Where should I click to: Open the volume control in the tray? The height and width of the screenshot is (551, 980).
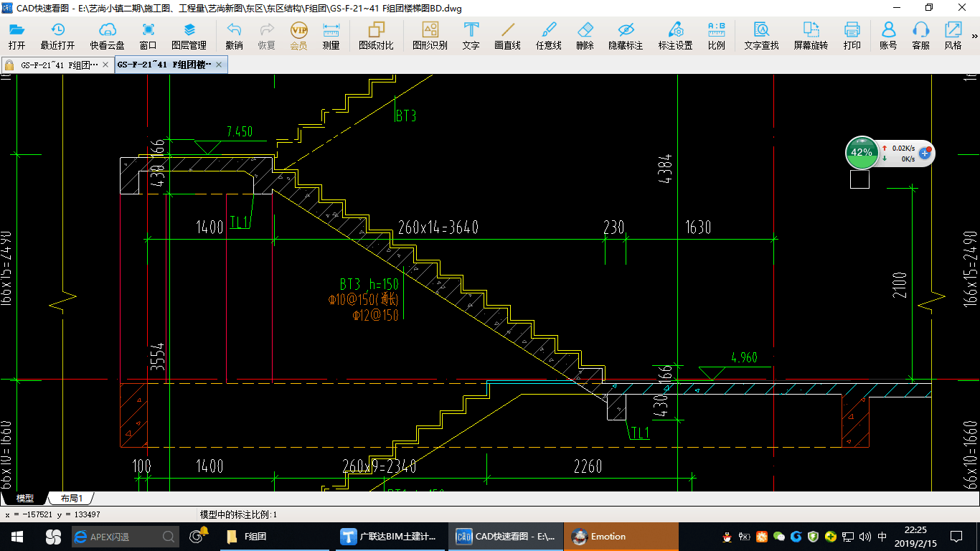pyautogui.click(x=865, y=536)
